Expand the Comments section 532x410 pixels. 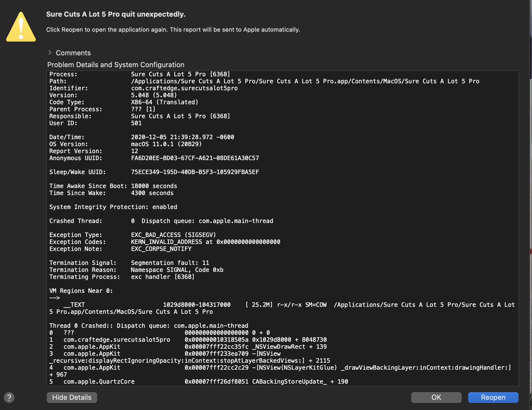tap(50, 53)
